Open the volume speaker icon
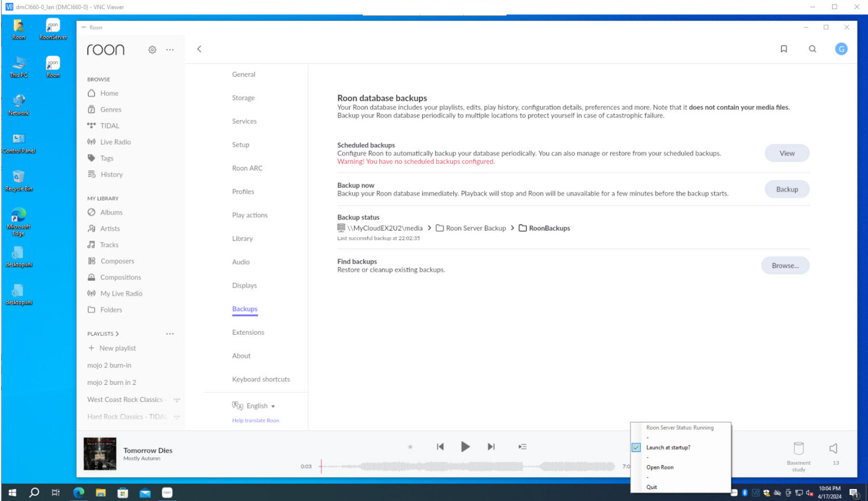 click(834, 449)
